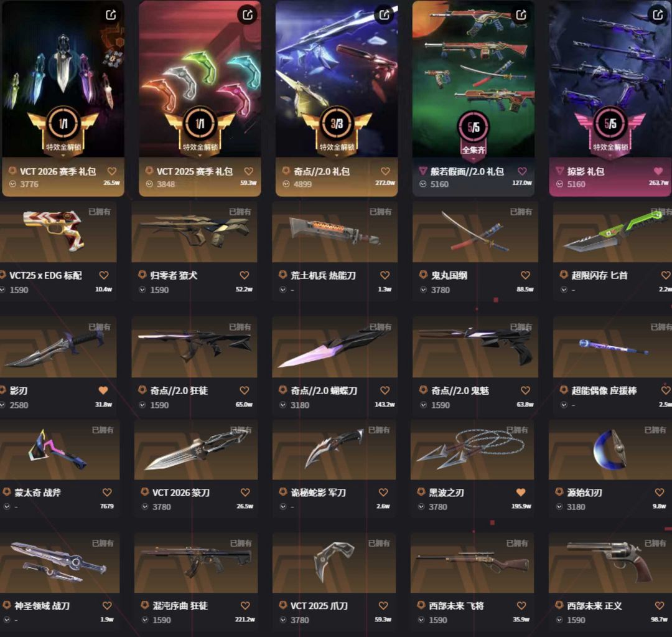
Task: Click the 5/5 全集齐 badge
Action: (473, 134)
